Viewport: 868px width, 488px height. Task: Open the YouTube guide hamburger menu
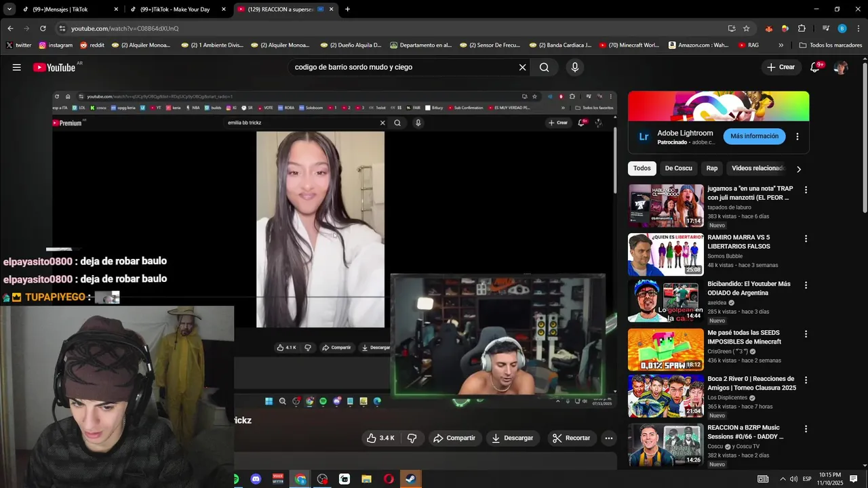click(16, 67)
